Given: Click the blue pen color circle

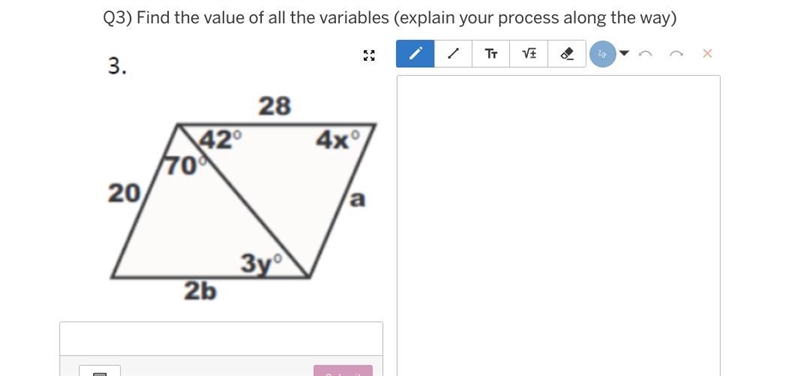Looking at the screenshot, I should pyautogui.click(x=603, y=54).
